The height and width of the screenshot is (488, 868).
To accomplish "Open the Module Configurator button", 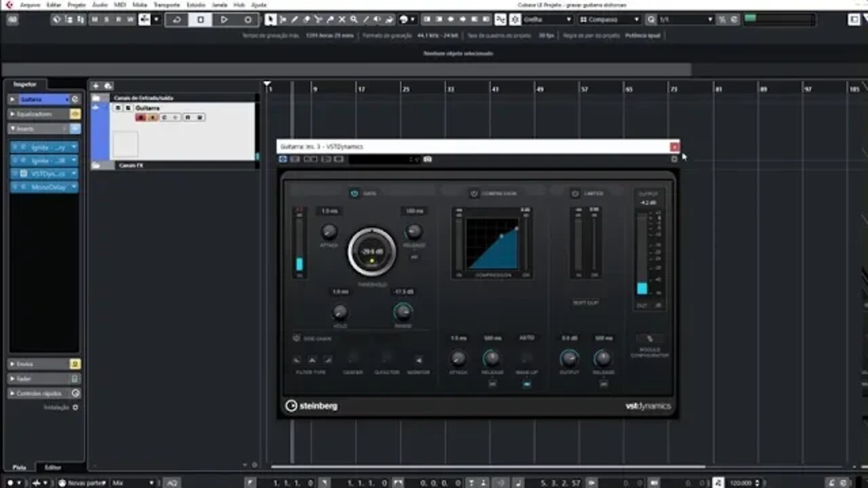I will pos(649,339).
